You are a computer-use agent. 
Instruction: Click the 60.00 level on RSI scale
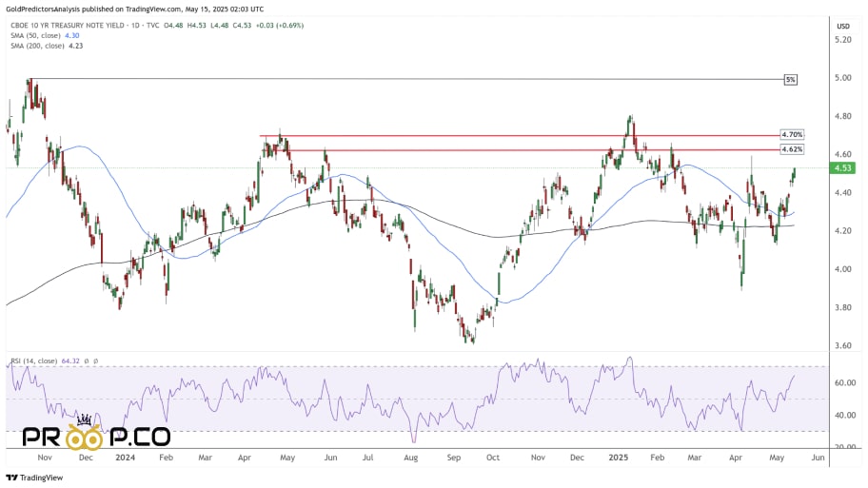pos(845,382)
